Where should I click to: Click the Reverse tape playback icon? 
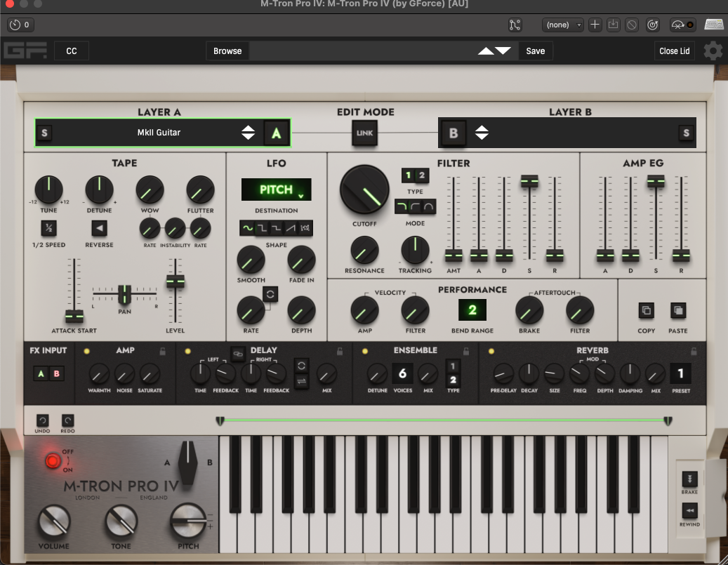pyautogui.click(x=99, y=228)
